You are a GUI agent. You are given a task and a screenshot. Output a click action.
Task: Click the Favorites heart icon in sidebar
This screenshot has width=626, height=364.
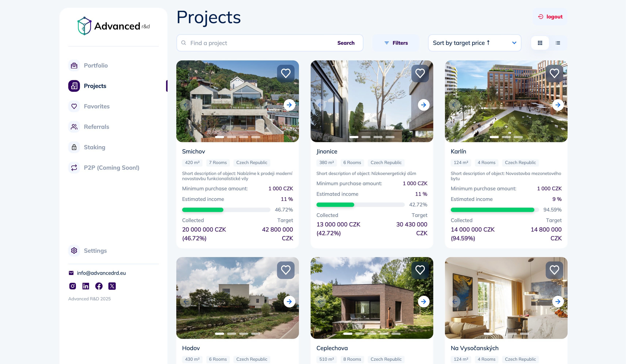click(x=74, y=106)
